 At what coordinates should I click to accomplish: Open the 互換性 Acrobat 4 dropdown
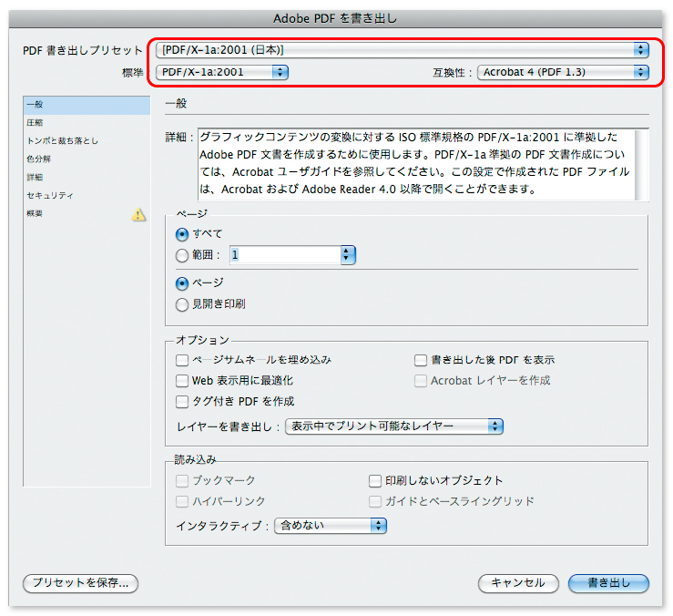tap(563, 72)
